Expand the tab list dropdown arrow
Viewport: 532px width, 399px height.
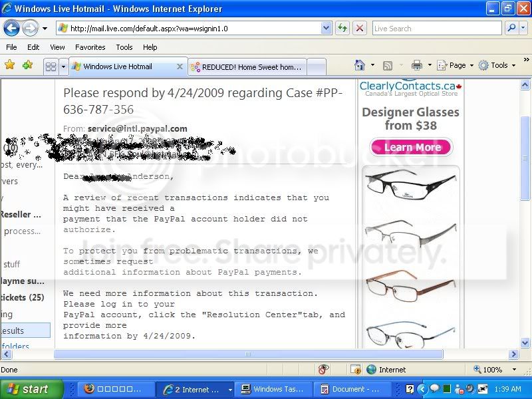(63, 66)
